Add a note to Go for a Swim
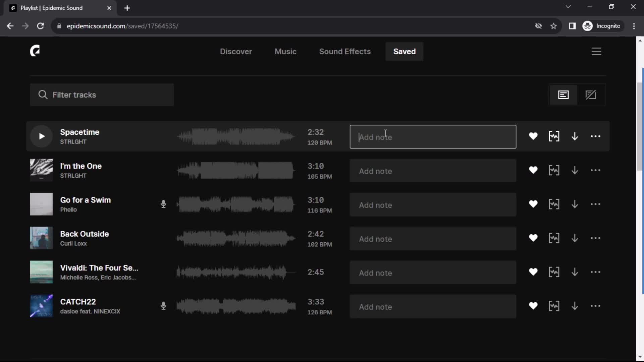This screenshot has height=362, width=644. (x=433, y=205)
